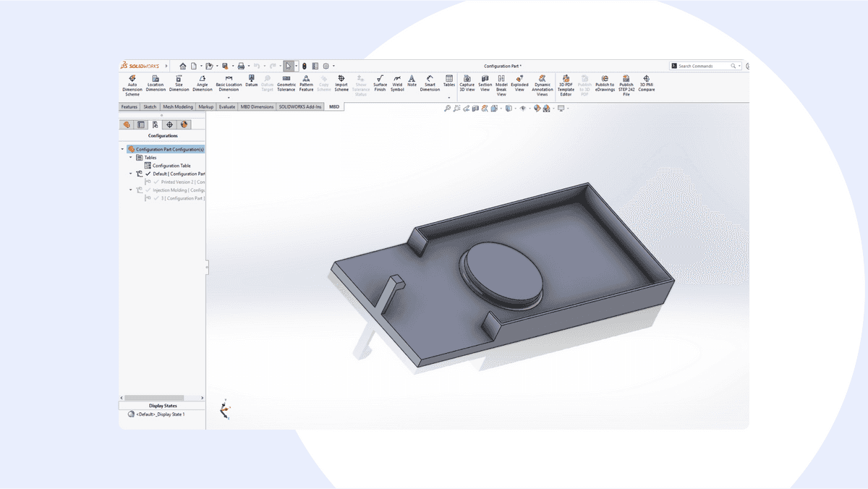Image resolution: width=868 pixels, height=489 pixels.
Task: Click the New document icon
Action: click(x=194, y=66)
